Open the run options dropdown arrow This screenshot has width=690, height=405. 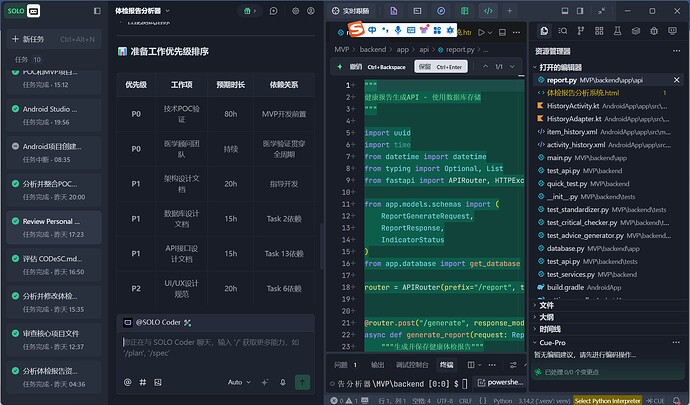click(490, 32)
